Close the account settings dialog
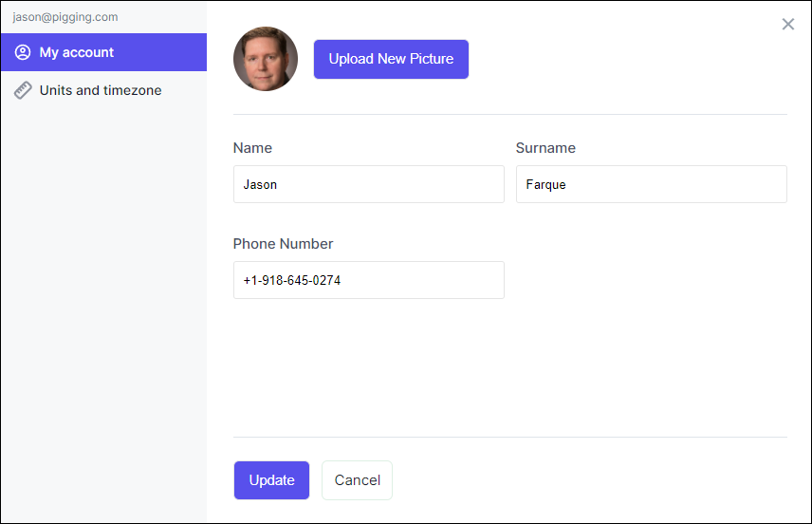This screenshot has width=812, height=524. tap(787, 25)
